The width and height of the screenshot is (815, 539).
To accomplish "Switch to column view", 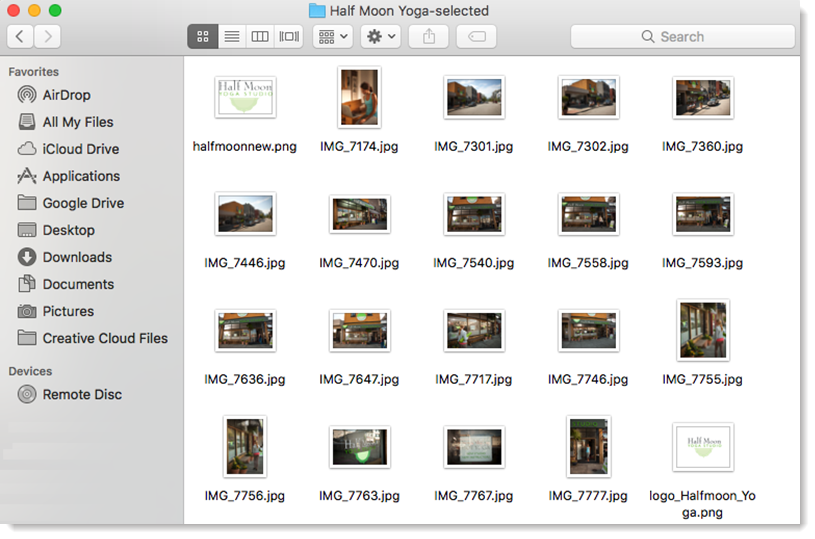I will (x=260, y=36).
